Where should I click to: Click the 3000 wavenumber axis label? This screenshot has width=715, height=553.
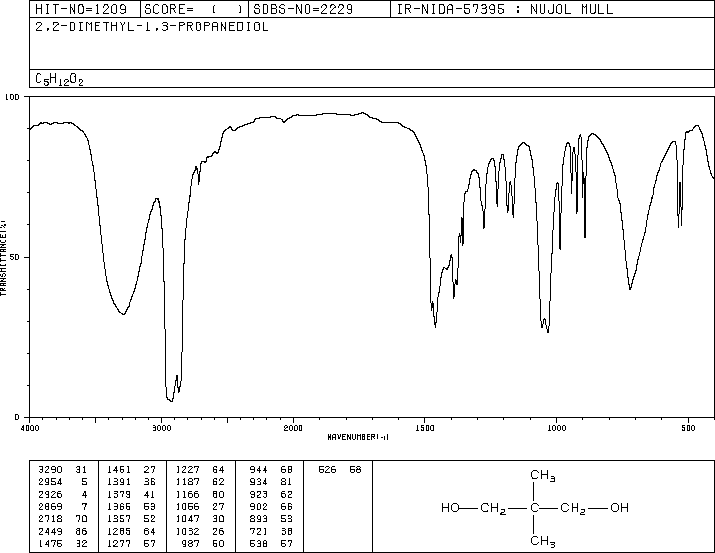161,428
